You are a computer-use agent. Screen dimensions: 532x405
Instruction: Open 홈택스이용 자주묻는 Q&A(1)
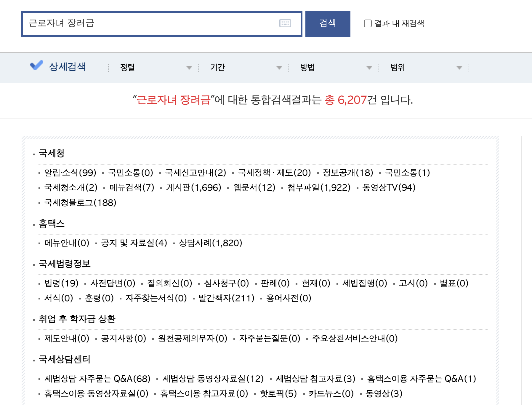click(422, 379)
